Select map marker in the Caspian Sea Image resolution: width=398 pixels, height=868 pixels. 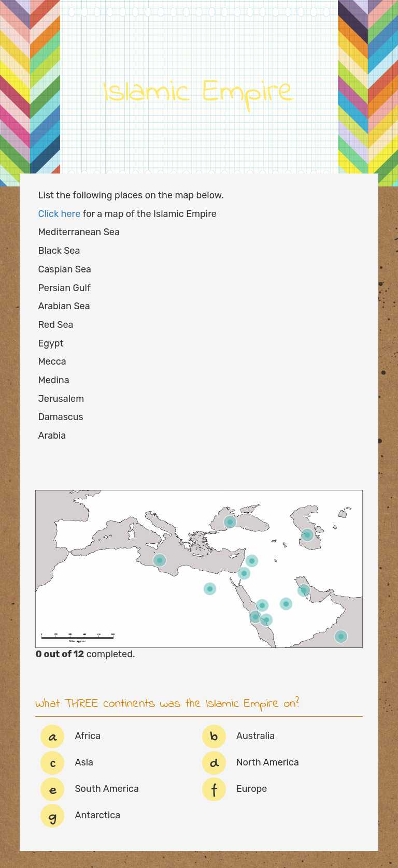pos(307,535)
